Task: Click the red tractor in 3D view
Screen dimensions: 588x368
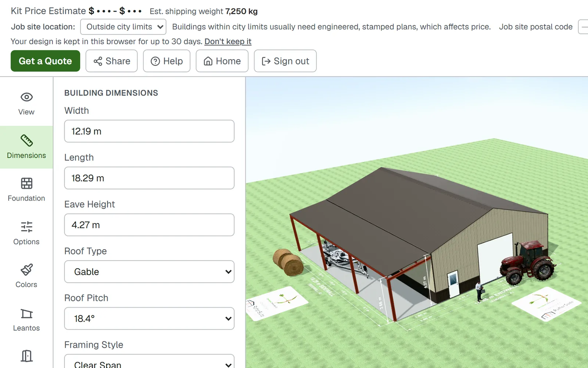Action: click(x=527, y=262)
